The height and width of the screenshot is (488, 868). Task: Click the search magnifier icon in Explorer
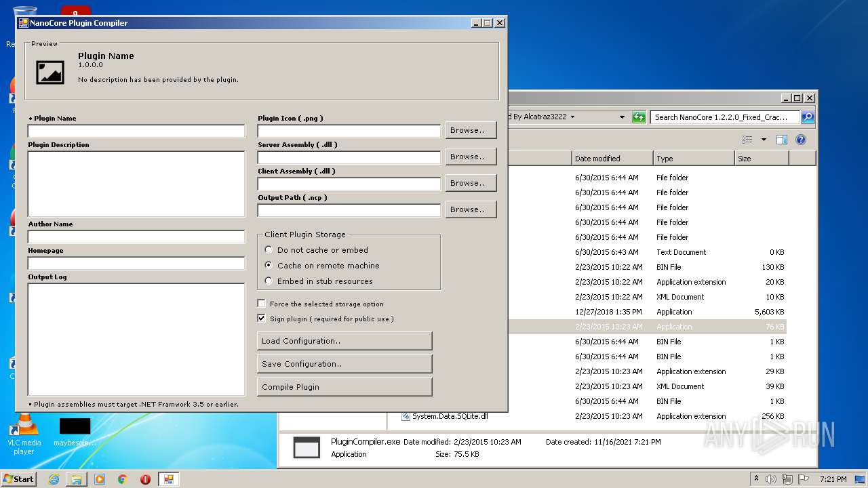pos(807,117)
